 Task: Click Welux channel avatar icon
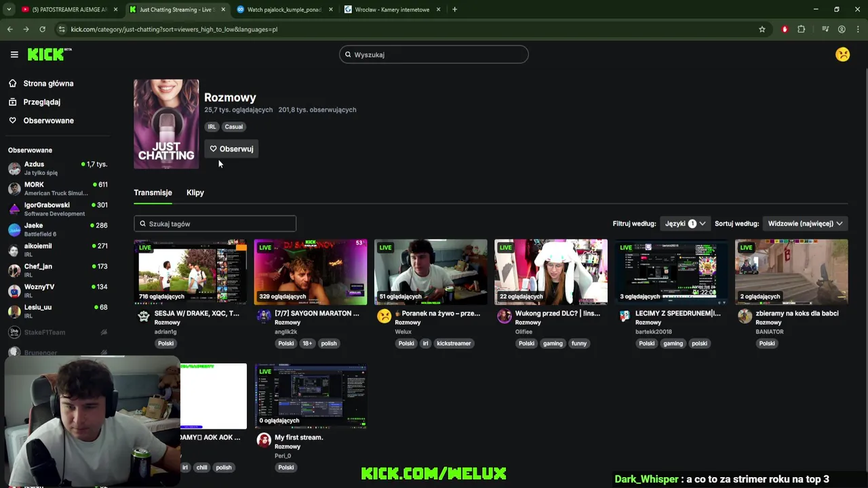tap(384, 317)
